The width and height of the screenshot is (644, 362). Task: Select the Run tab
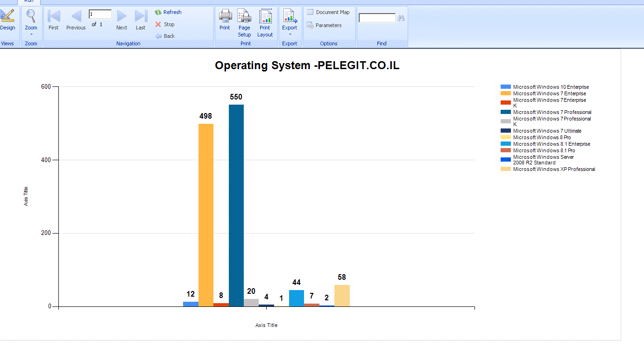click(x=29, y=1)
